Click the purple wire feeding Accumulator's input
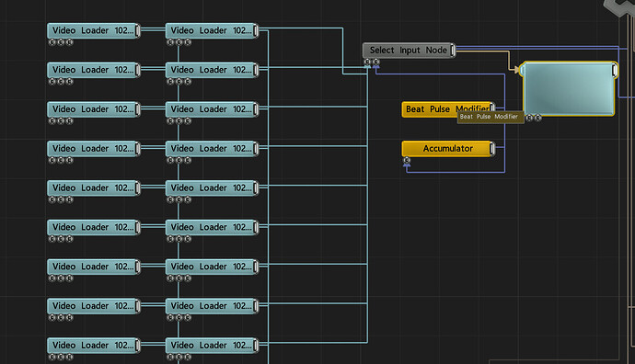Image resolution: width=635 pixels, height=364 pixels. point(456,173)
